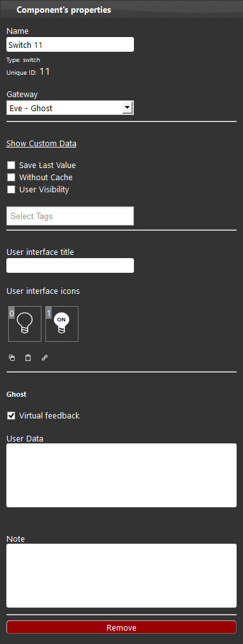Toggle the User Visibility checkbox

[11, 189]
